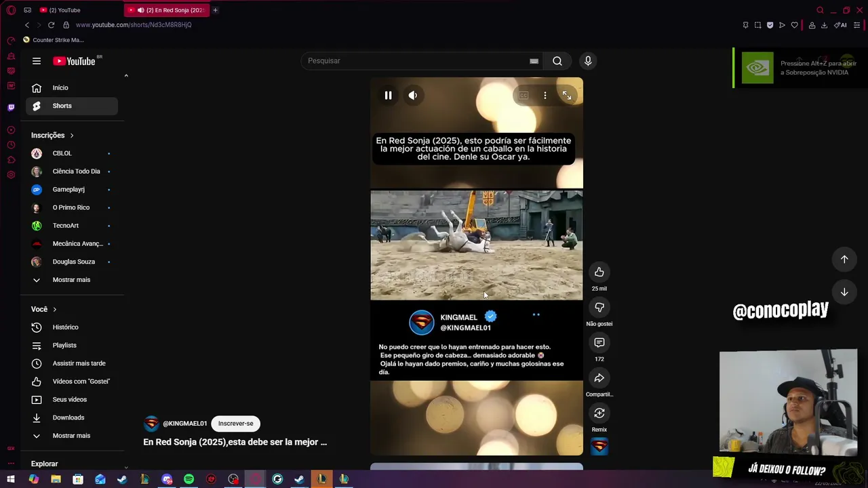Select Shorts in the sidebar
The width and height of the screenshot is (868, 488).
pos(72,106)
